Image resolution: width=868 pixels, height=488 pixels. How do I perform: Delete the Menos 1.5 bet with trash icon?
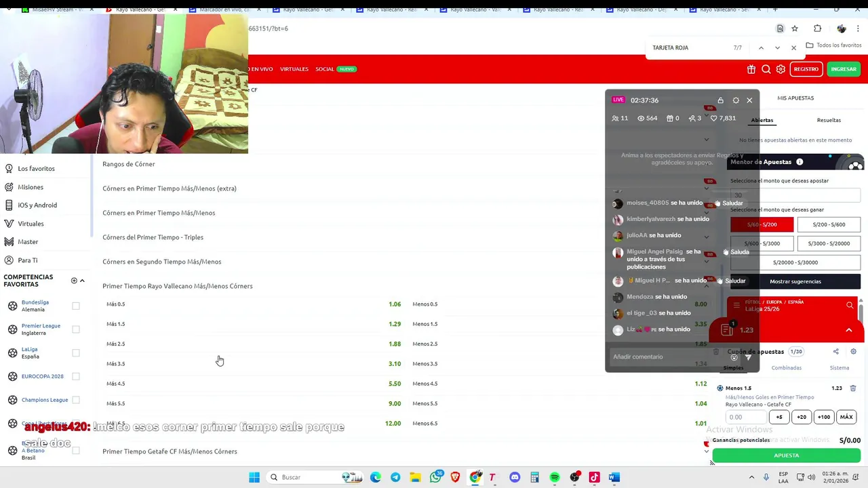(x=853, y=388)
